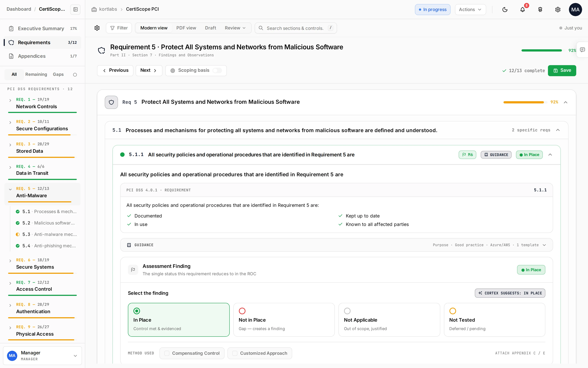The image size is (588, 368).
Task: Click the MA avatar in Manager card
Action: pos(12,356)
